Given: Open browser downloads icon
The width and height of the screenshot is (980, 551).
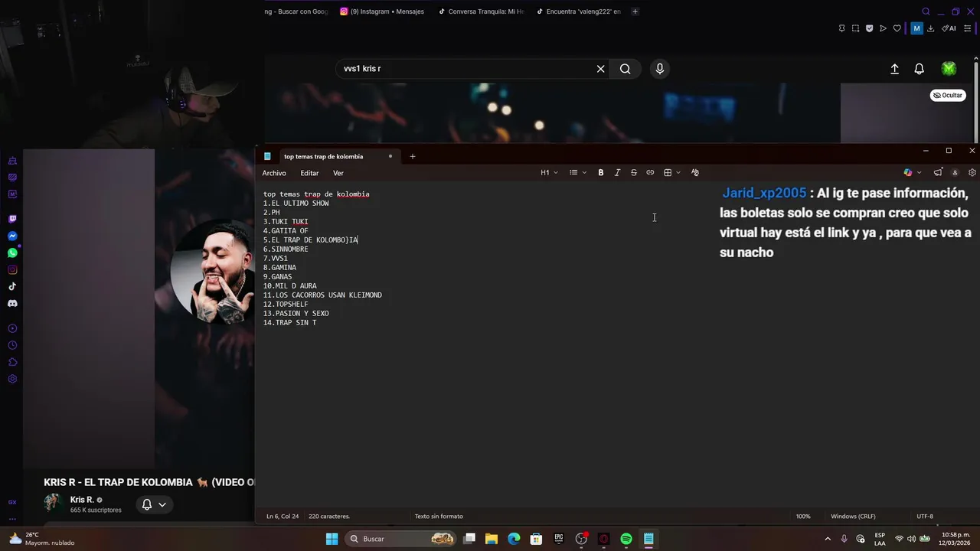Looking at the screenshot, I should [x=930, y=28].
